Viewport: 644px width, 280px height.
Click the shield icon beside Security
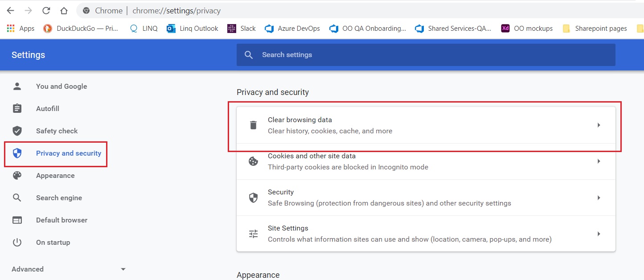(x=253, y=198)
